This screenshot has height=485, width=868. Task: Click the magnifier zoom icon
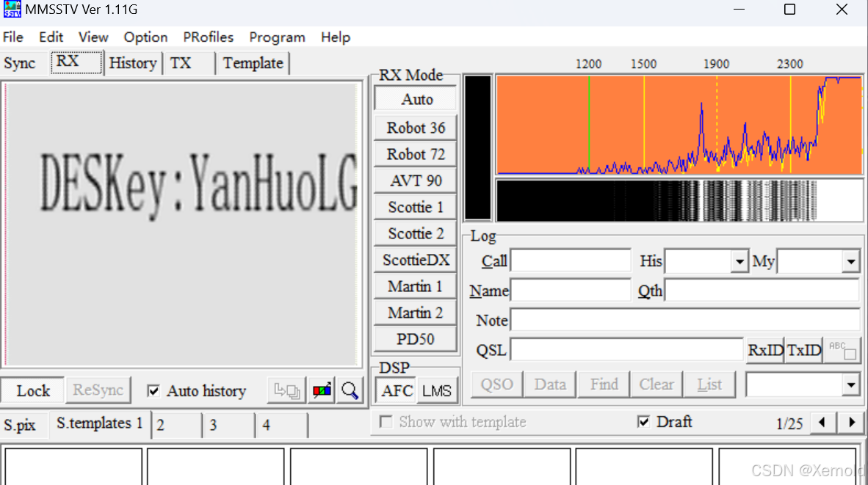(x=350, y=391)
